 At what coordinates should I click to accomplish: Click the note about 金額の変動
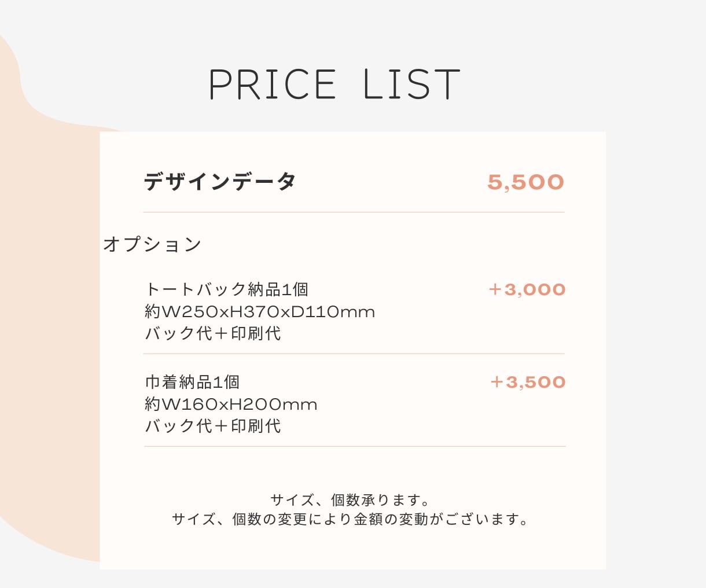click(x=351, y=519)
